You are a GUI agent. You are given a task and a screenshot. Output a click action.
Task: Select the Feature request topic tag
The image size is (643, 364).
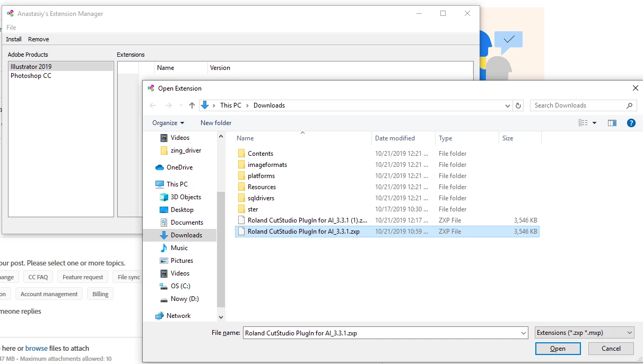pos(83,277)
